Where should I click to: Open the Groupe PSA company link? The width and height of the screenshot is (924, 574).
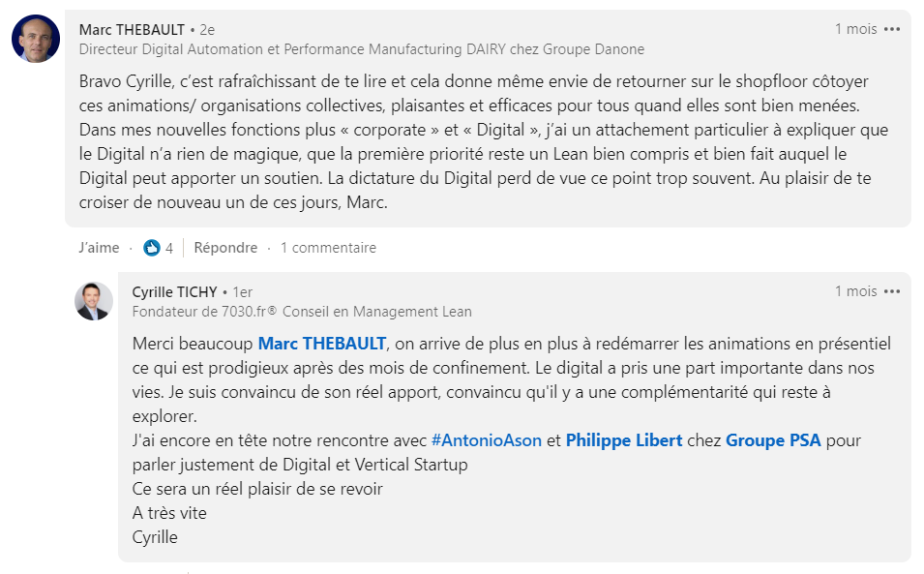coord(773,440)
